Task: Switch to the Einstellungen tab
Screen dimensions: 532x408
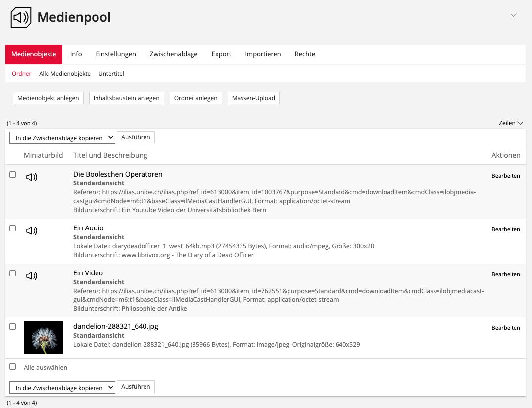Action: (x=116, y=54)
